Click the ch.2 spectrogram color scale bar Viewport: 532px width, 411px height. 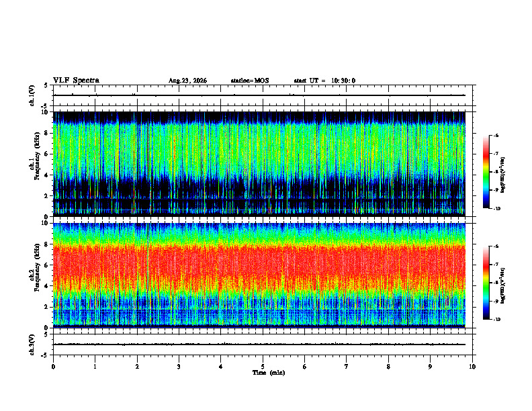[486, 283]
